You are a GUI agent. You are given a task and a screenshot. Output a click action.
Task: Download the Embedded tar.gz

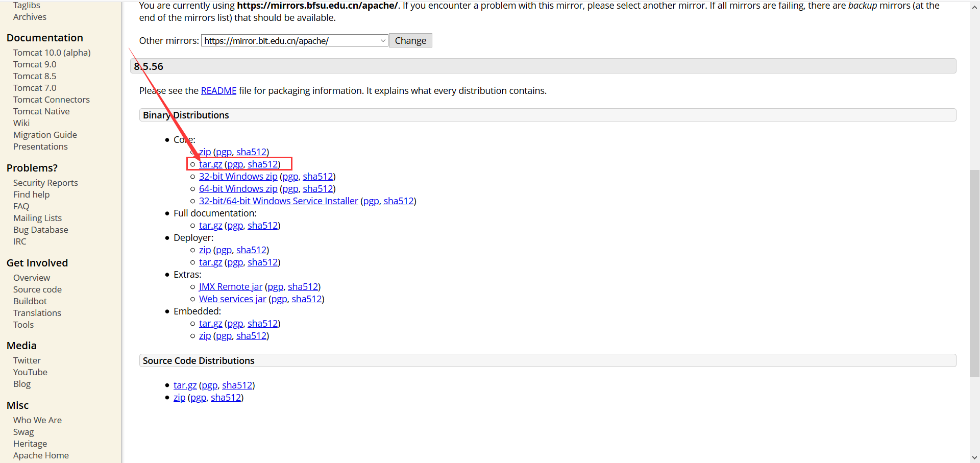point(210,323)
